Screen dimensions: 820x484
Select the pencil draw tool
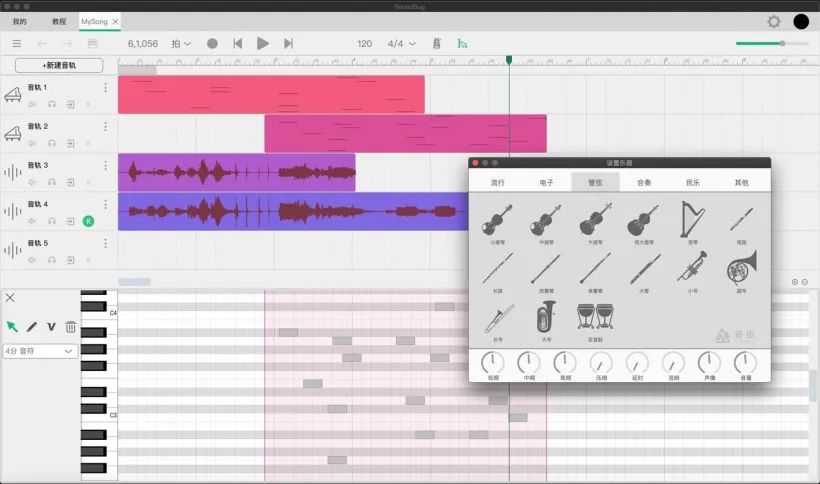pos(31,327)
